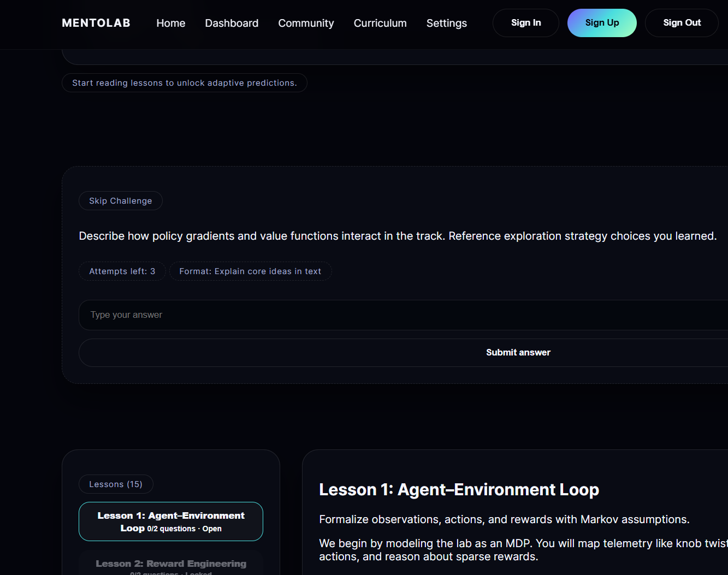The height and width of the screenshot is (575, 728).
Task: Open the Home navigation item
Action: pos(170,23)
